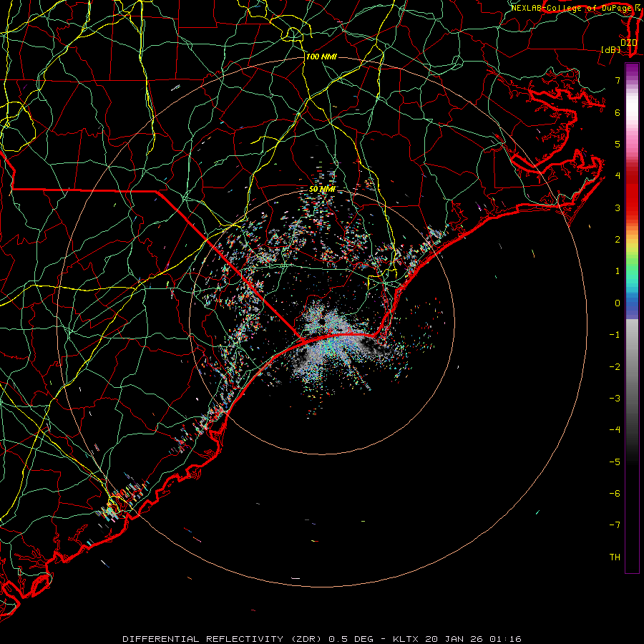Click the legend value 5
The height and width of the screenshot is (644, 644).
click(618, 144)
